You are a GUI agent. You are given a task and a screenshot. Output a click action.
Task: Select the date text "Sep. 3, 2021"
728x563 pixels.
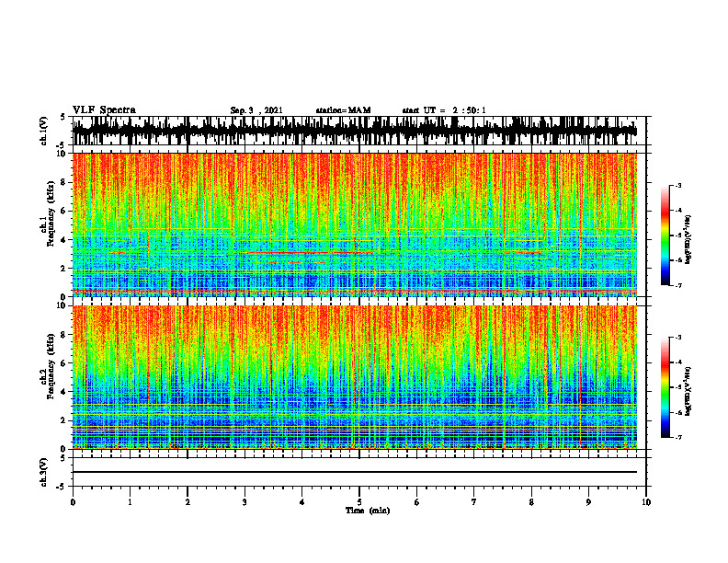(256, 110)
